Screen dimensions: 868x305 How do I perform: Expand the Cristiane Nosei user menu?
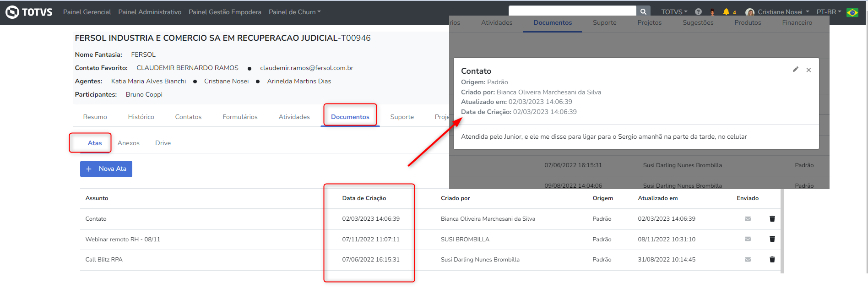783,12
